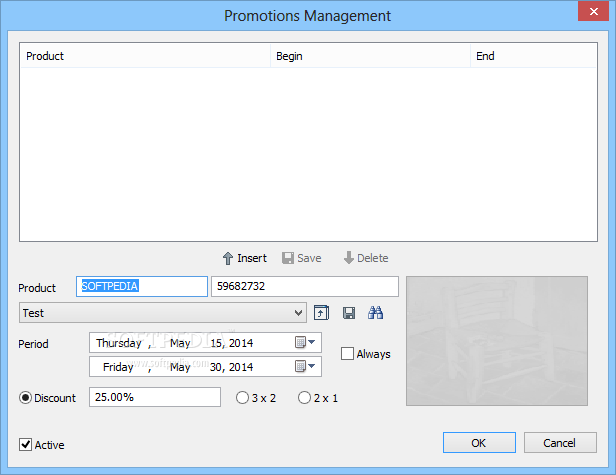Screen dimensions: 616x475
Task: Click the Save floppy disk button
Action: coord(301,258)
